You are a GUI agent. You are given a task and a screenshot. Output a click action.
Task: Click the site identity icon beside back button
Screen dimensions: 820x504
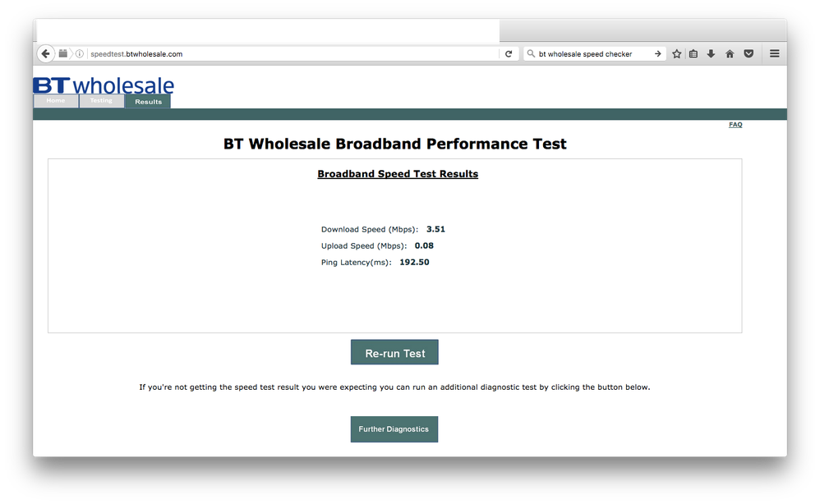tap(62, 54)
